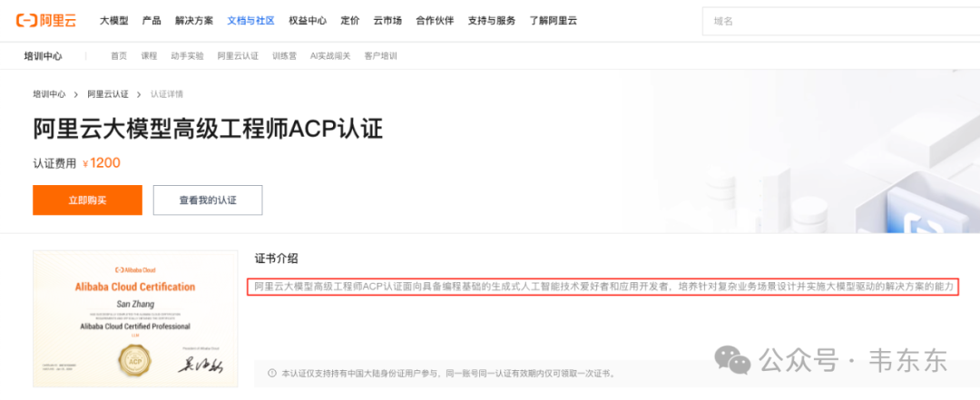Open the 解决方案 top menu
Image resolution: width=980 pixels, height=400 pixels.
194,21
